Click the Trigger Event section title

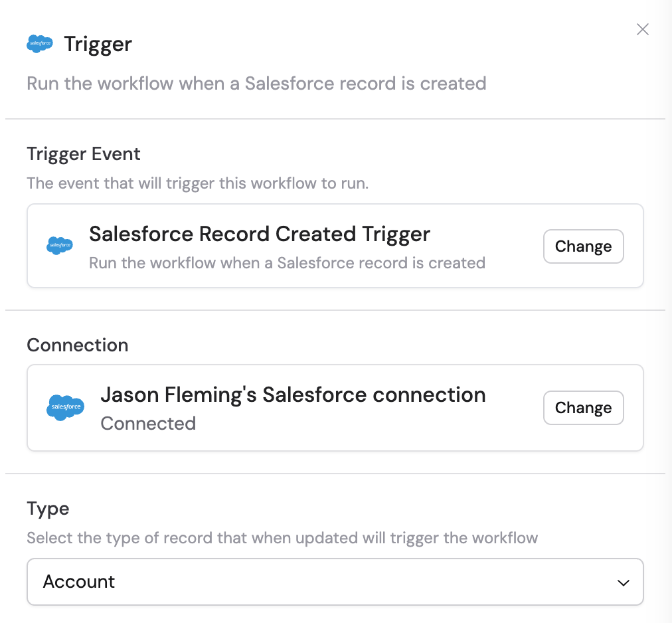(83, 153)
